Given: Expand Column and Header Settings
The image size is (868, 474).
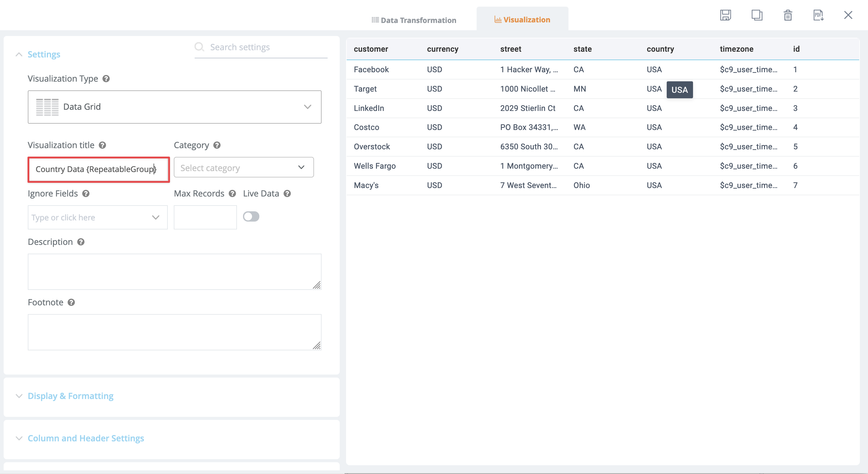Looking at the screenshot, I should 86,438.
